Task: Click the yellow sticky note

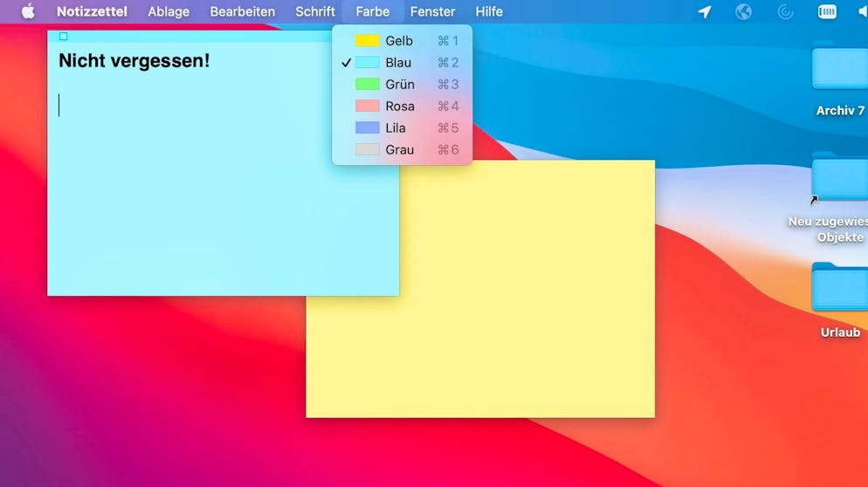Action: pos(524,332)
